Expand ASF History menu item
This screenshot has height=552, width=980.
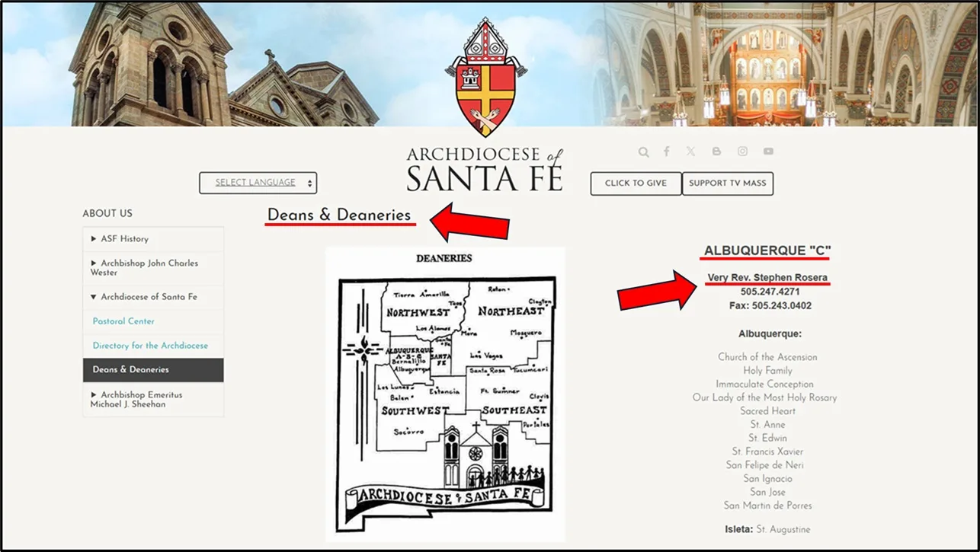pyautogui.click(x=153, y=239)
